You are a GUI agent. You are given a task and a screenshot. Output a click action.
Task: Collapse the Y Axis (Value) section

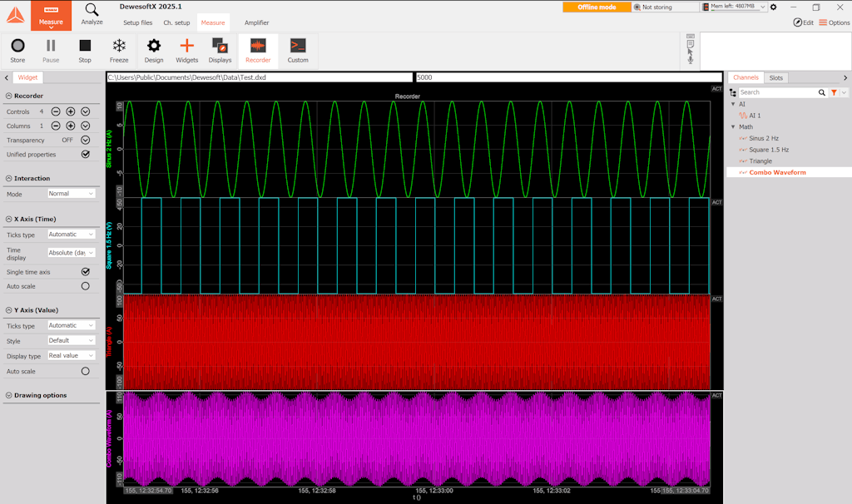(8, 310)
